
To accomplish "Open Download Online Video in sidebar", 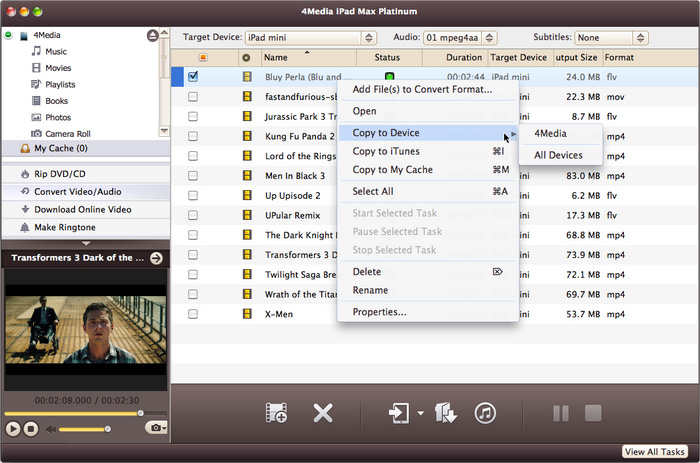I will pyautogui.click(x=82, y=209).
